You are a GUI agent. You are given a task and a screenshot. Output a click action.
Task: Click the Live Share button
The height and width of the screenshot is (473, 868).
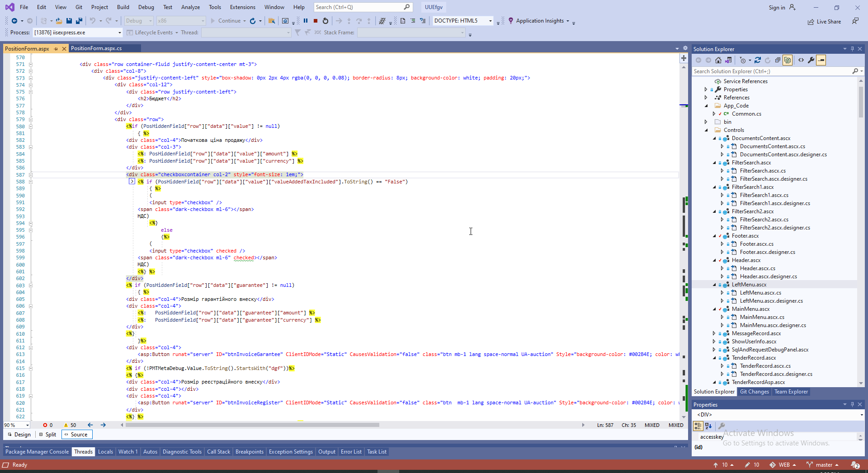coord(825,22)
